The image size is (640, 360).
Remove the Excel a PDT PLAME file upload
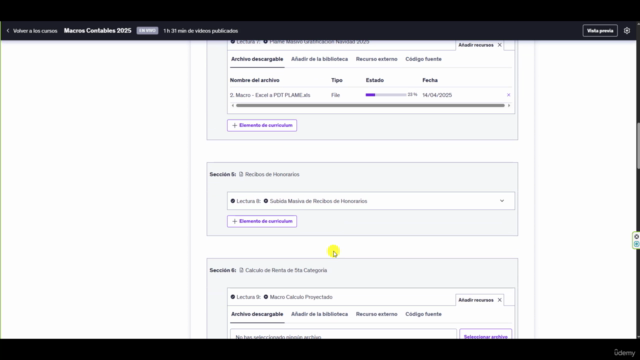509,95
